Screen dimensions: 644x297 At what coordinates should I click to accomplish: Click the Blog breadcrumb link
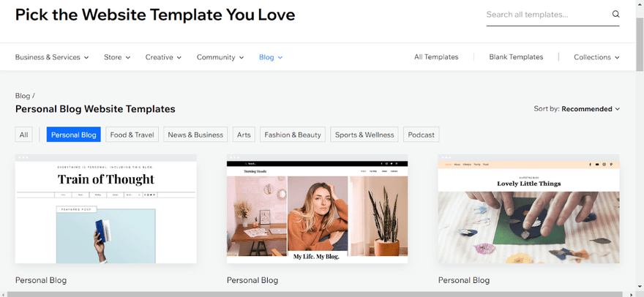(23, 96)
